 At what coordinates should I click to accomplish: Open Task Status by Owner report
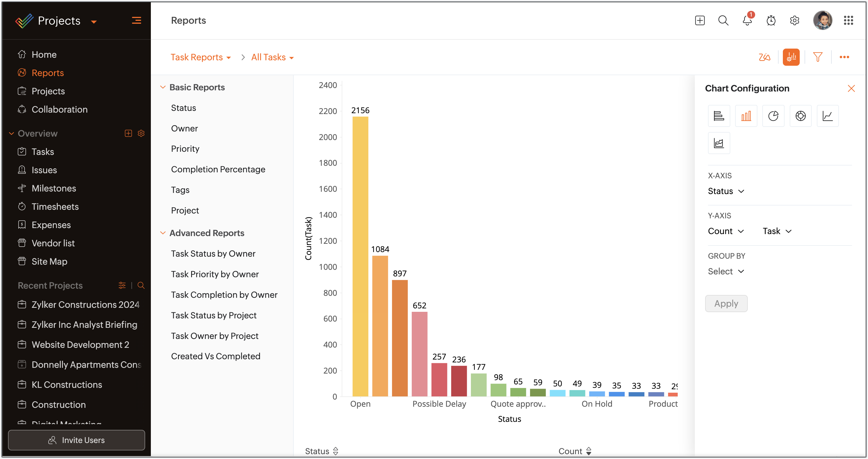click(213, 254)
